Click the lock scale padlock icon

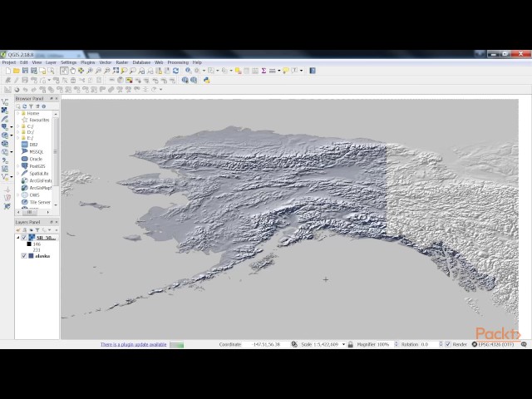click(x=351, y=344)
